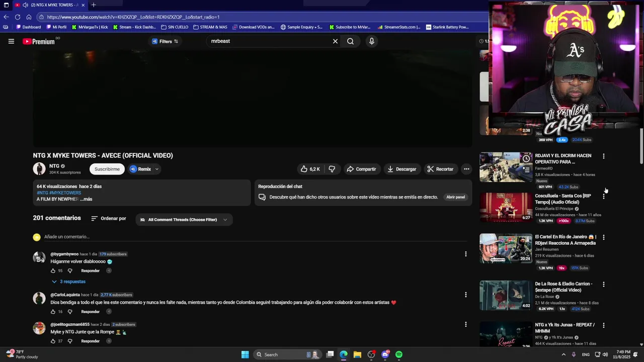Viewport: 644px width, 362px height.
Task: Open Ordenar por comment sorting
Action: pyautogui.click(x=109, y=219)
